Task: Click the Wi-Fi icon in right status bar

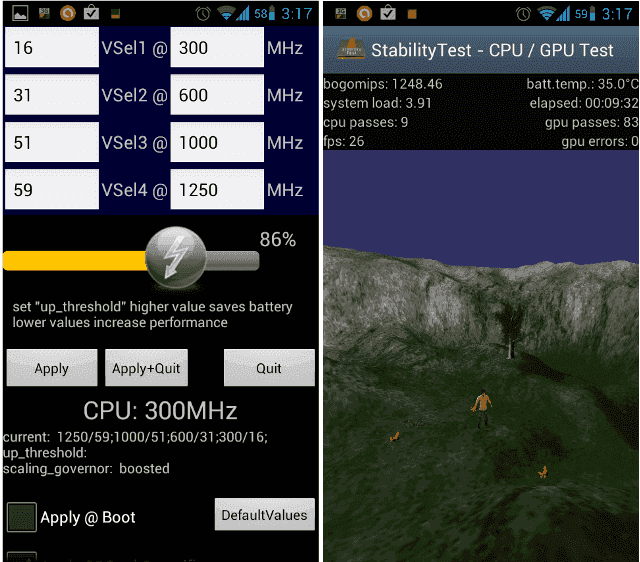Action: (x=546, y=14)
